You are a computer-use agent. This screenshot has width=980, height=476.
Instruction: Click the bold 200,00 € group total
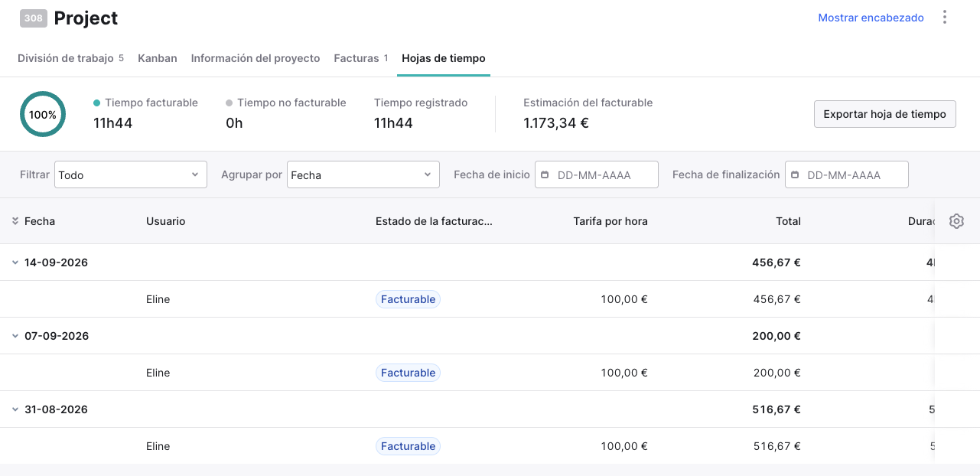coord(777,336)
